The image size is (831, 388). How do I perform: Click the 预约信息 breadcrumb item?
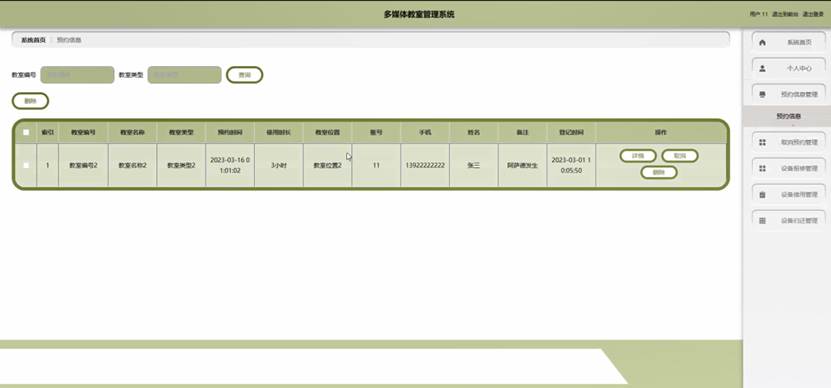pos(69,40)
